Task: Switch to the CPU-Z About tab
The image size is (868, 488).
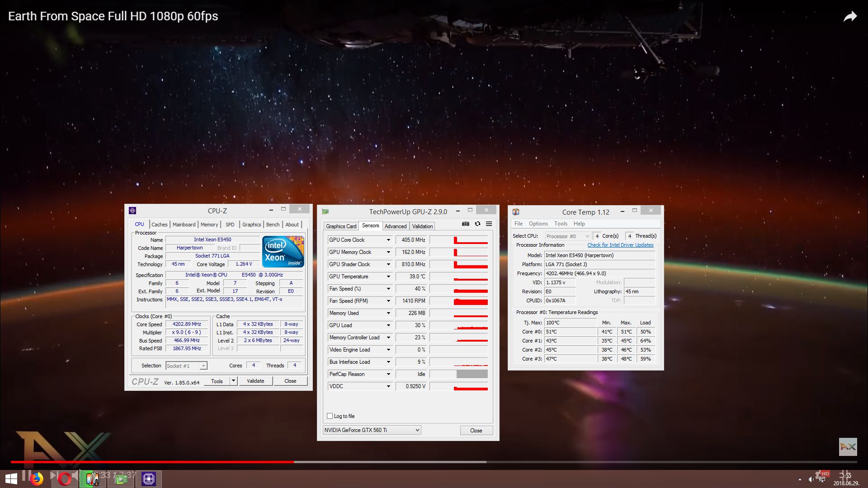Action: [x=292, y=225]
